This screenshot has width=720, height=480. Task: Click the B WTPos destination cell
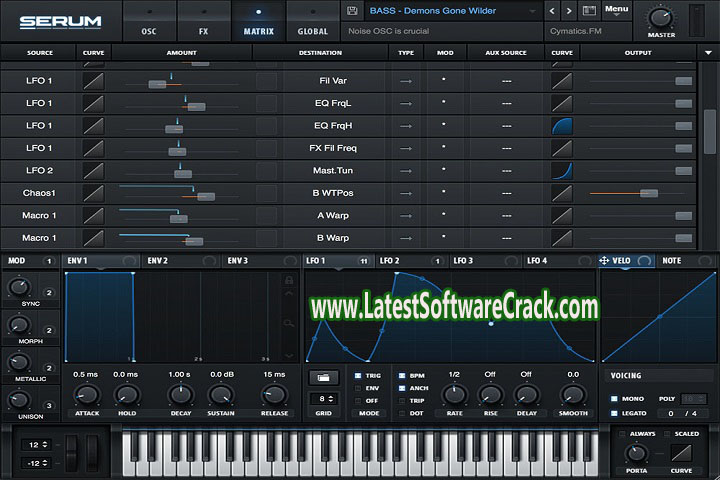tap(333, 193)
